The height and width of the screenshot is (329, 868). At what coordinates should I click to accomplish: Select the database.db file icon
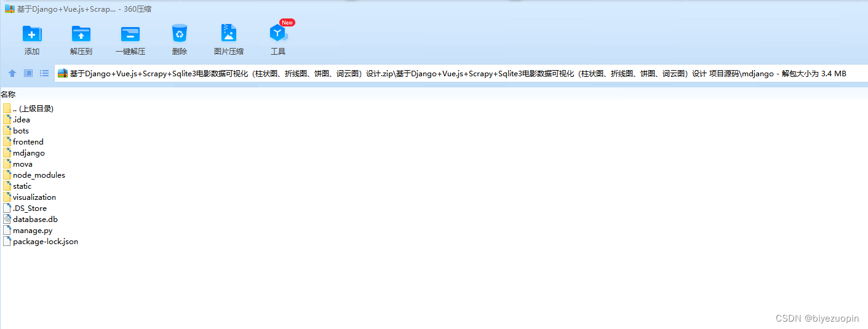click(x=7, y=219)
